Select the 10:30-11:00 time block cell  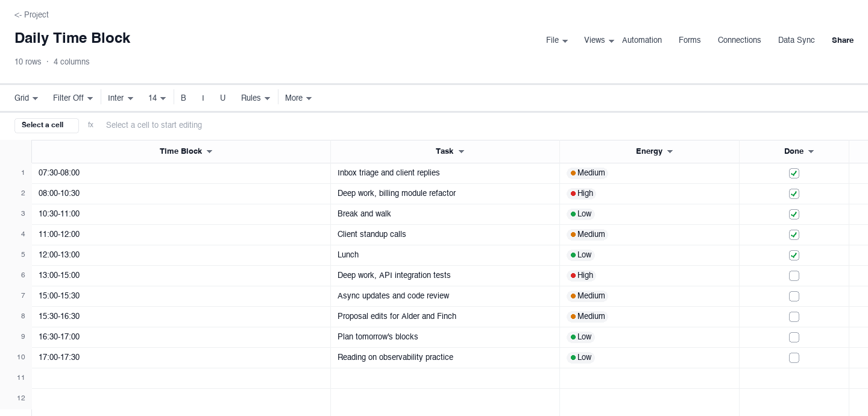pos(181,214)
